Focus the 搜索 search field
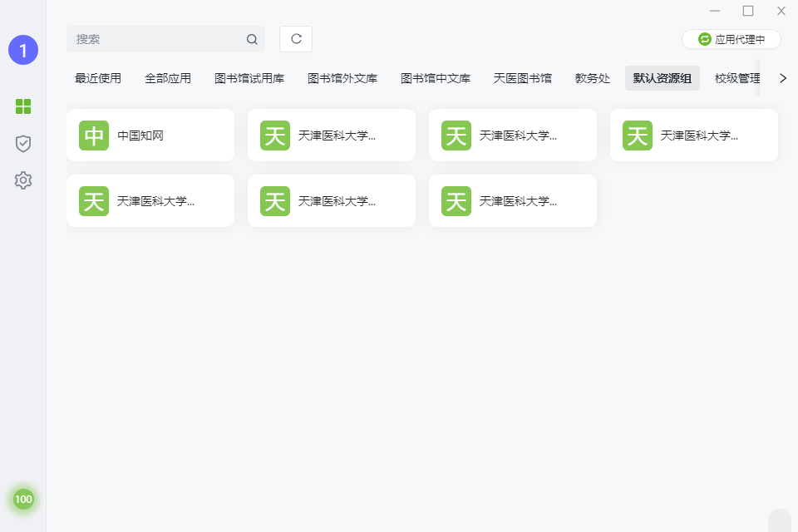The image size is (798, 532). click(x=165, y=39)
